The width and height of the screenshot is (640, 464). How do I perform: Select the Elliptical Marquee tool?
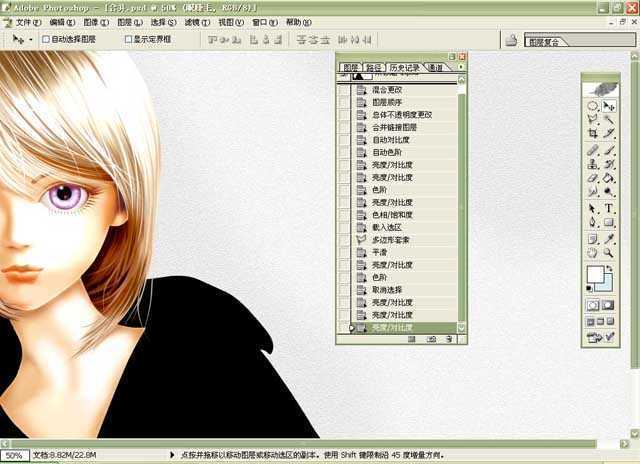tap(593, 107)
